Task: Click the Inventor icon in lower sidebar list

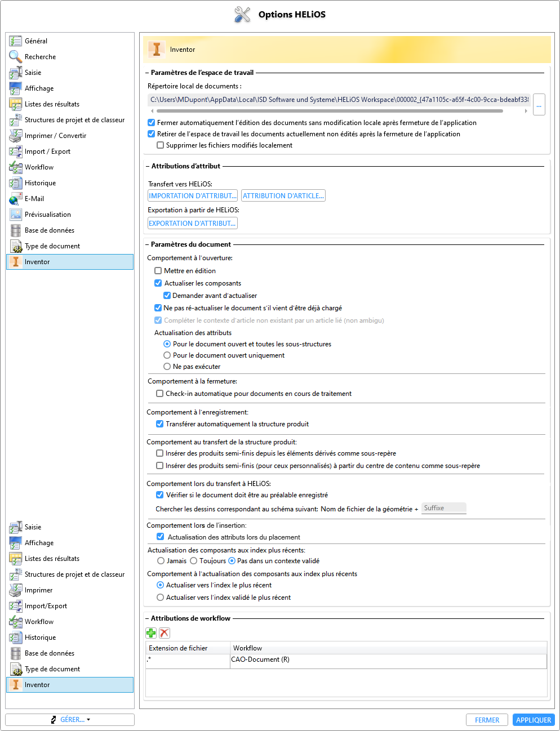Action: pyautogui.click(x=15, y=685)
